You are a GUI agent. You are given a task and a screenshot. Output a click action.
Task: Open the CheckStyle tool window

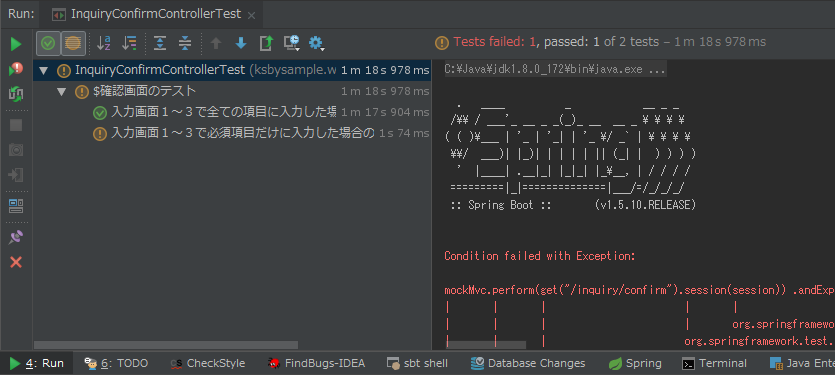pyautogui.click(x=208, y=363)
